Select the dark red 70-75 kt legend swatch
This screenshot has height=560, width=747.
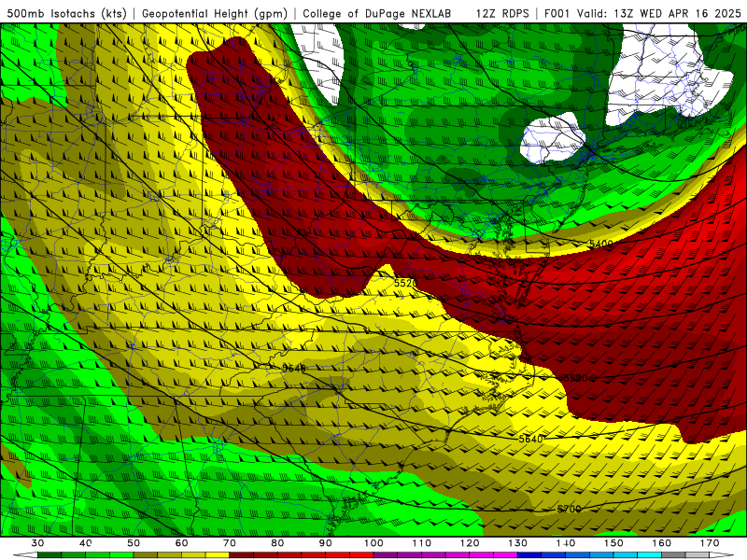tap(242, 555)
